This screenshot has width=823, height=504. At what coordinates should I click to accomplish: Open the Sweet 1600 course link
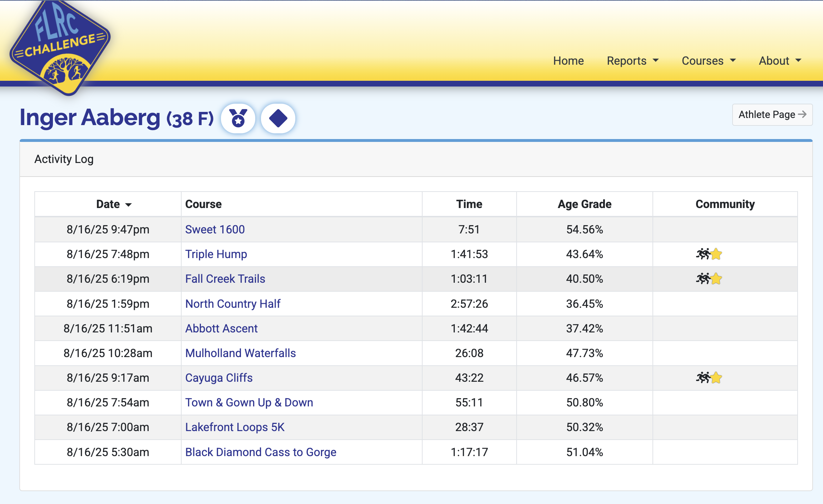(x=215, y=229)
